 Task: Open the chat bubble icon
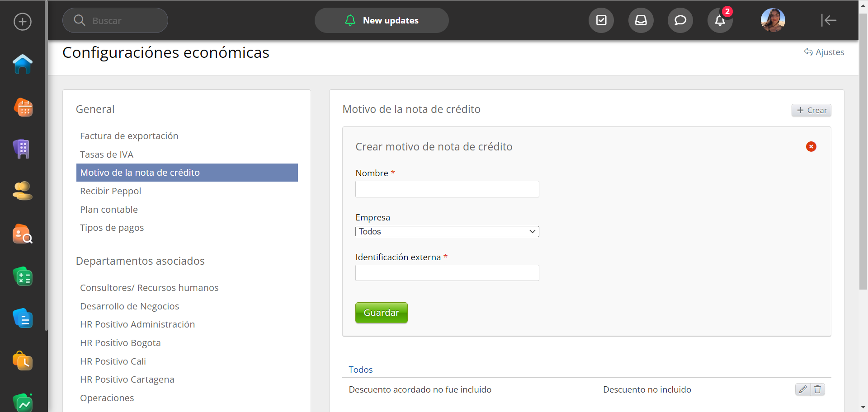[x=680, y=20]
